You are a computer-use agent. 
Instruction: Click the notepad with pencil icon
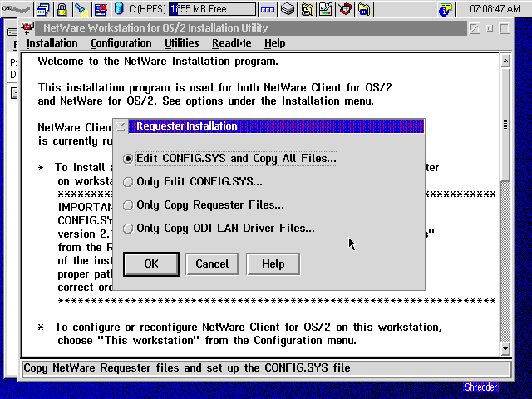click(x=326, y=9)
